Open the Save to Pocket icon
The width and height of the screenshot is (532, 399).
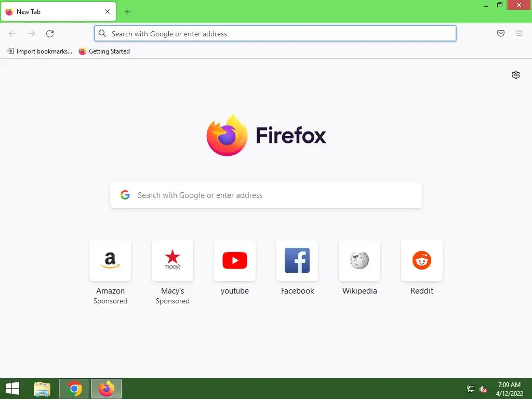pyautogui.click(x=501, y=33)
